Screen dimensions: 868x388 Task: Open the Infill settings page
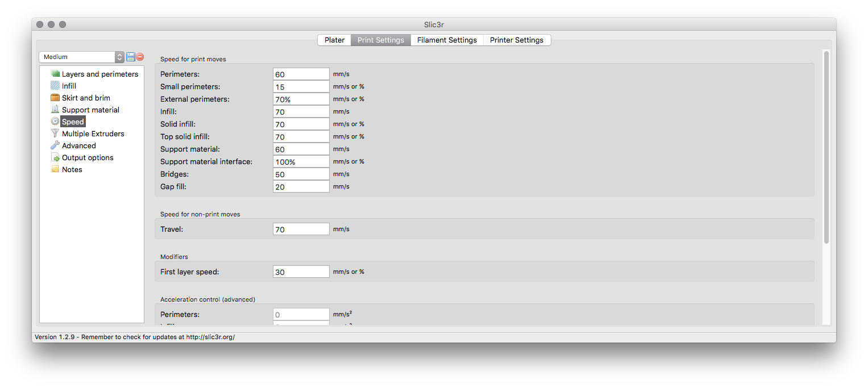(x=69, y=85)
